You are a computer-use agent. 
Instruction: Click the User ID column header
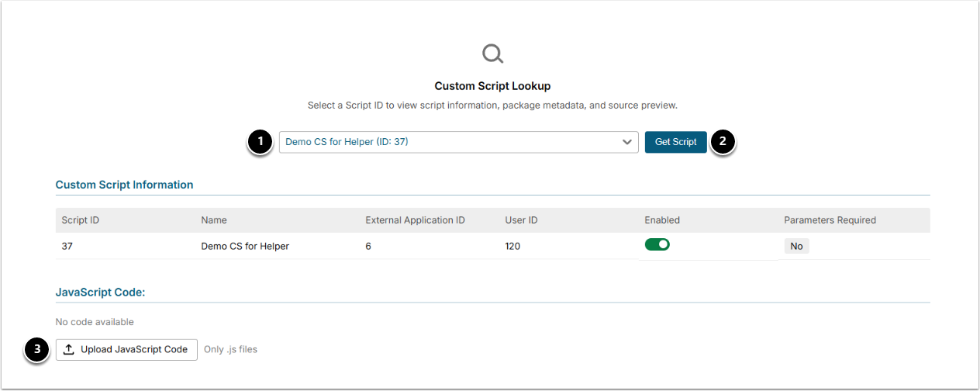(521, 220)
